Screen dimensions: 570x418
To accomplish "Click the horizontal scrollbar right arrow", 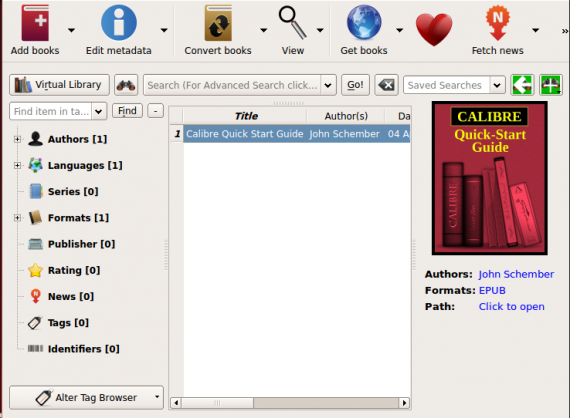I will [x=404, y=403].
